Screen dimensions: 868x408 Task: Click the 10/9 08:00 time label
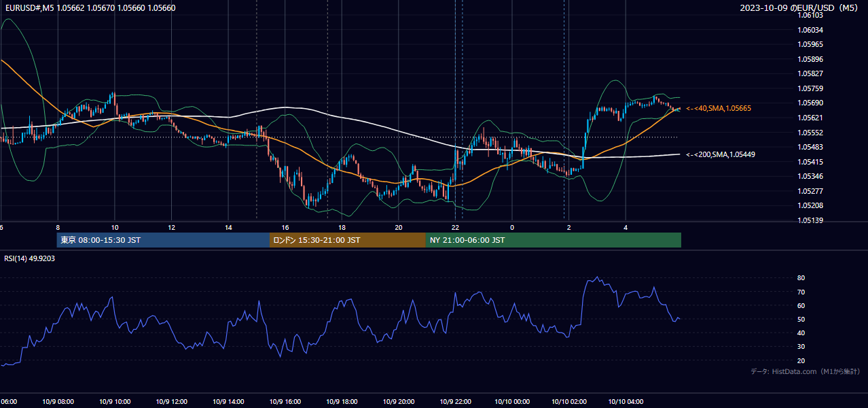click(x=58, y=402)
